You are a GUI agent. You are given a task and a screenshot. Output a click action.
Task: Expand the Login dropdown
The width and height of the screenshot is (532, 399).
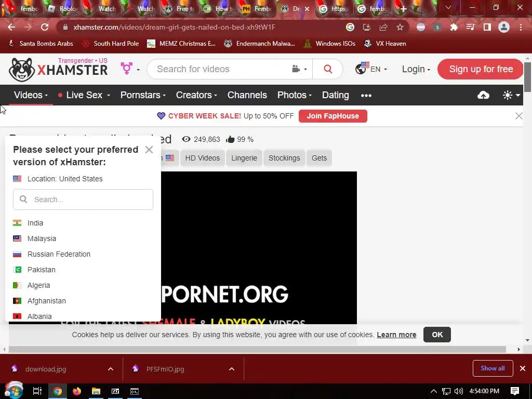[416, 69]
